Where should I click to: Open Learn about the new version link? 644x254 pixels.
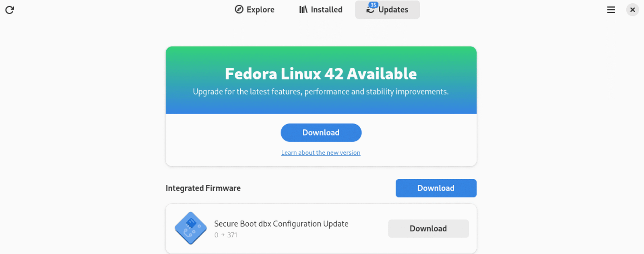[321, 153]
